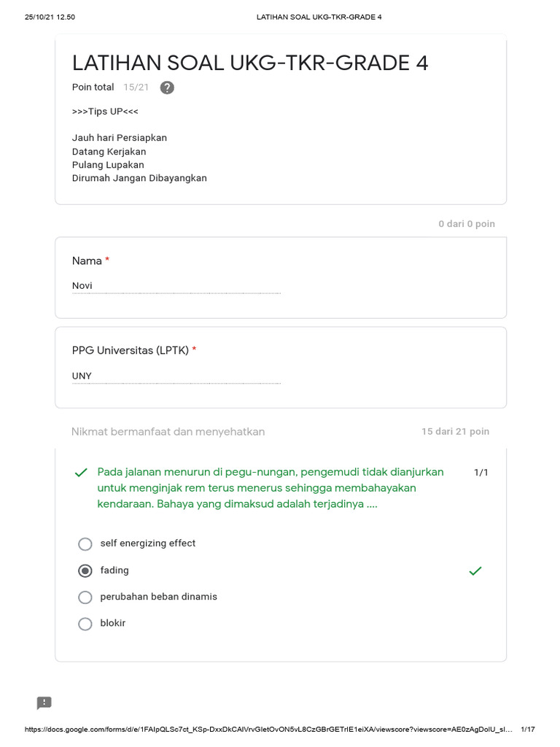Viewport: 560px width, 747px height.
Task: Click the green question text about rem
Action: click(x=270, y=488)
